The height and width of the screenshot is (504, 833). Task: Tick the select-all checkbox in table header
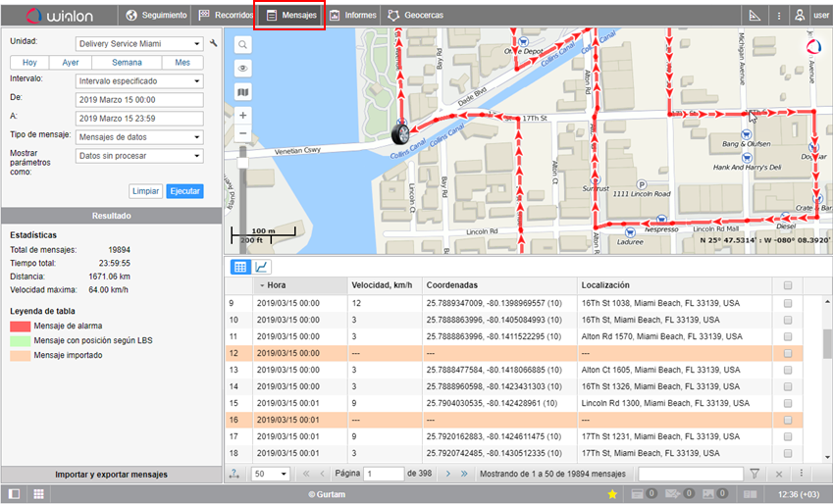click(x=788, y=285)
